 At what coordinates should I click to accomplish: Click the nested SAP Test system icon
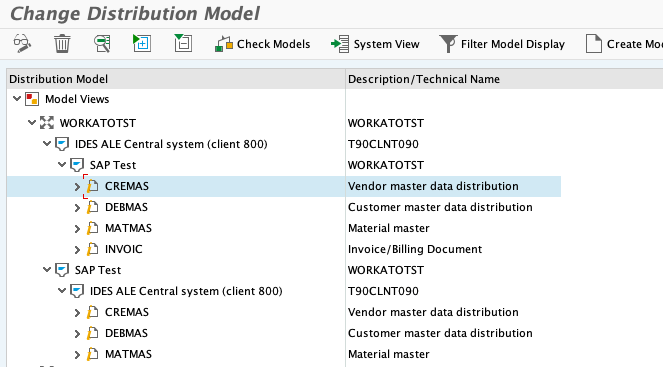coord(77,165)
